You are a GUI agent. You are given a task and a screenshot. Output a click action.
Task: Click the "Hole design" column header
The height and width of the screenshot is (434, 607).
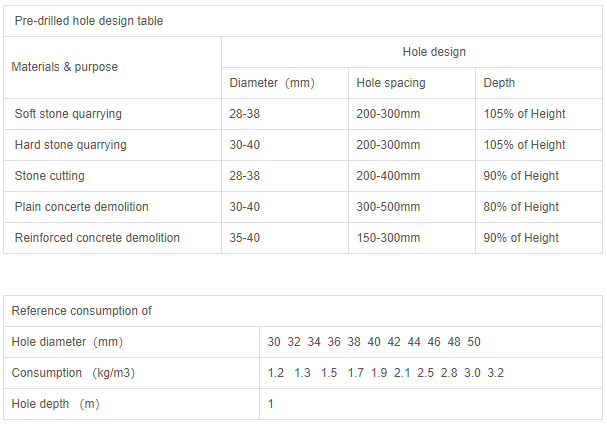434,52
